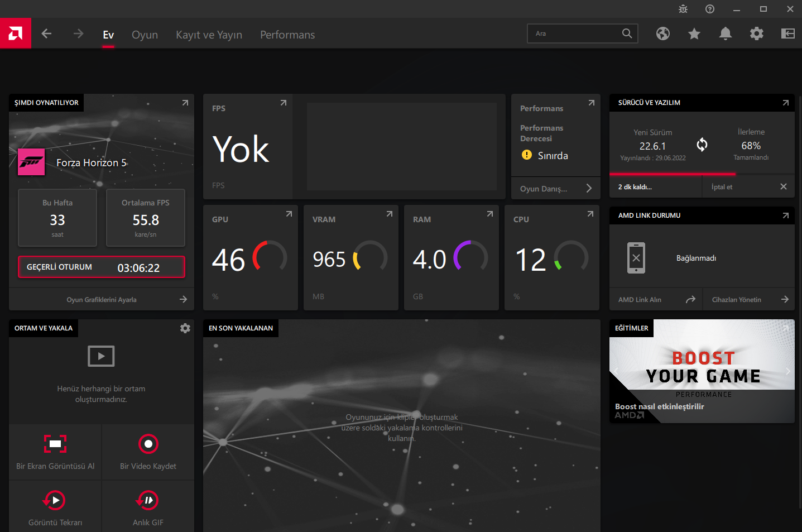Switch to the Oyun tab
Image resolution: width=802 pixels, height=532 pixels.
pos(145,35)
